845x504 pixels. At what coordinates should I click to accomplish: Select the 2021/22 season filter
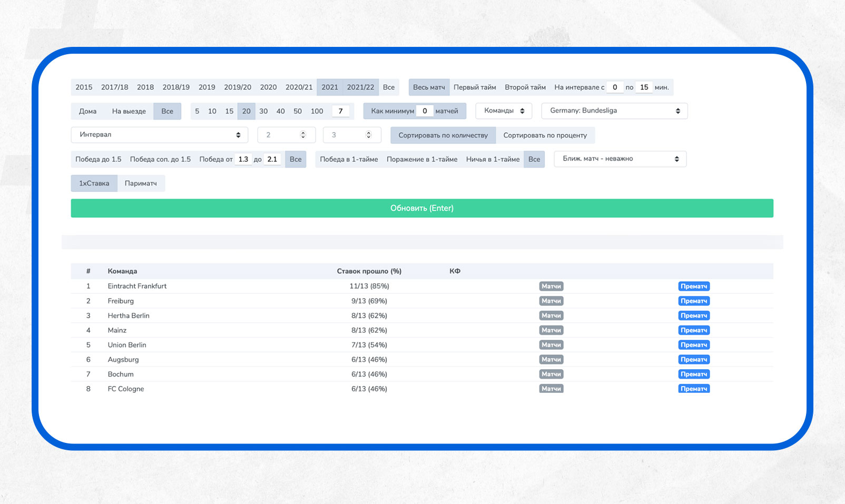360,87
